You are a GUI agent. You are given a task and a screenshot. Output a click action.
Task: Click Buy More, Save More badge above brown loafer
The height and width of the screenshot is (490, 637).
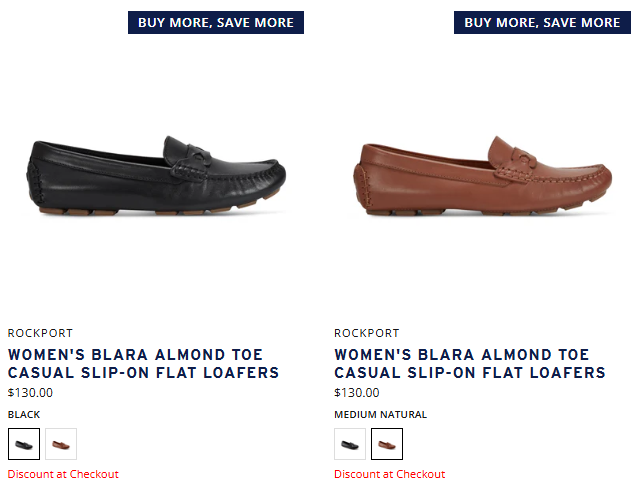click(542, 23)
